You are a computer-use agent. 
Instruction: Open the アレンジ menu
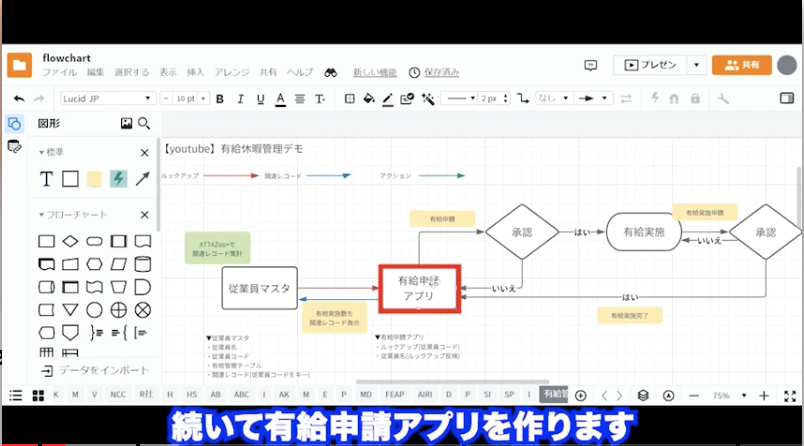(x=232, y=73)
